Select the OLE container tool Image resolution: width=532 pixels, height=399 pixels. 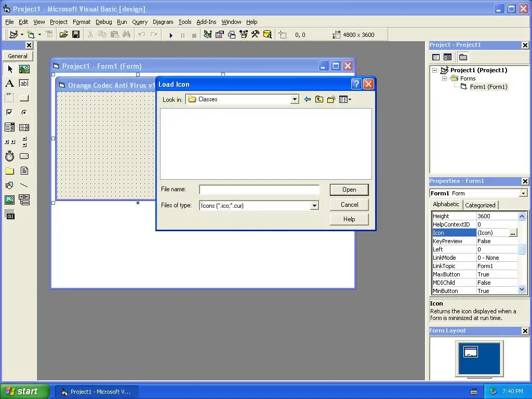click(10, 215)
